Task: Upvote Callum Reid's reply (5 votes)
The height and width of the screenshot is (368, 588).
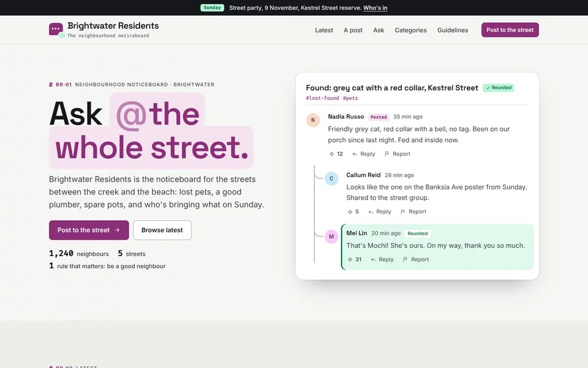Action: 353,212
